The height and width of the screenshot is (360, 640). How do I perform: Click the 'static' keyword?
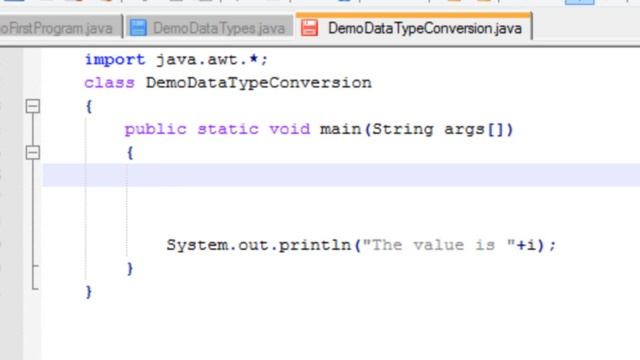(x=228, y=129)
